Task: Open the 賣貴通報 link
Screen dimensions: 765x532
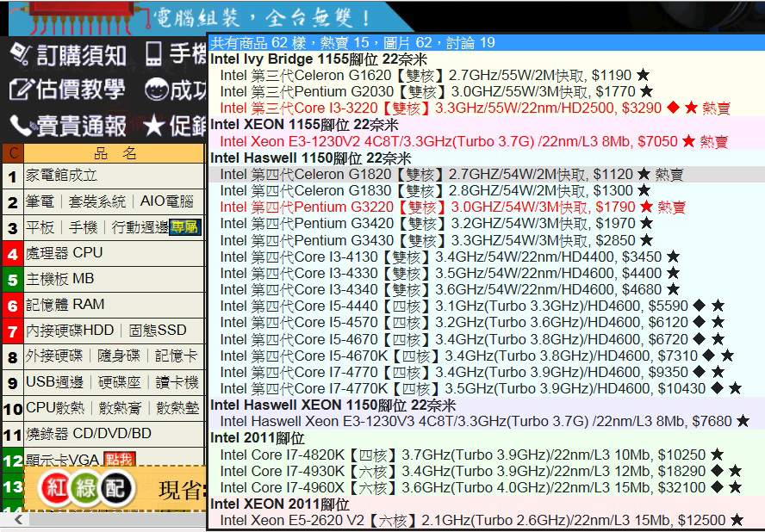Action: (x=82, y=127)
